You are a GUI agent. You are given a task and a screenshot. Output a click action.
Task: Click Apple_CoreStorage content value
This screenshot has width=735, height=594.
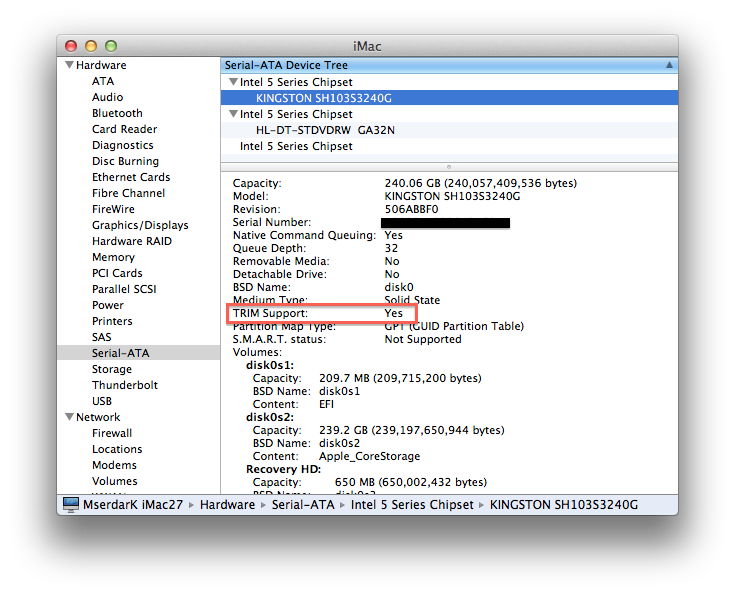[x=369, y=456]
